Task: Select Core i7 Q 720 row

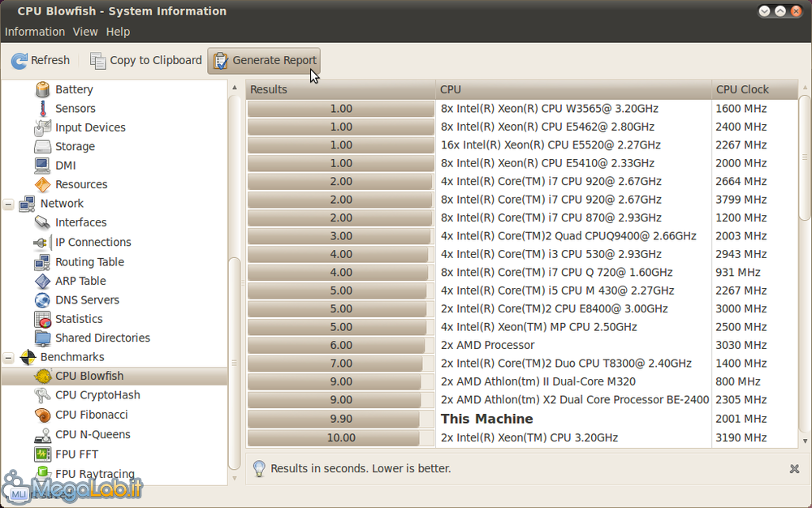Action: pos(522,272)
